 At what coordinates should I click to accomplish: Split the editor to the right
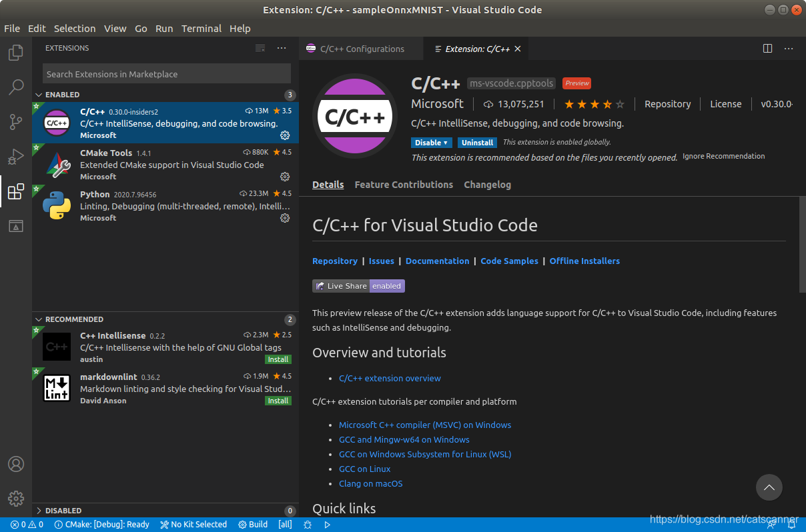point(768,49)
